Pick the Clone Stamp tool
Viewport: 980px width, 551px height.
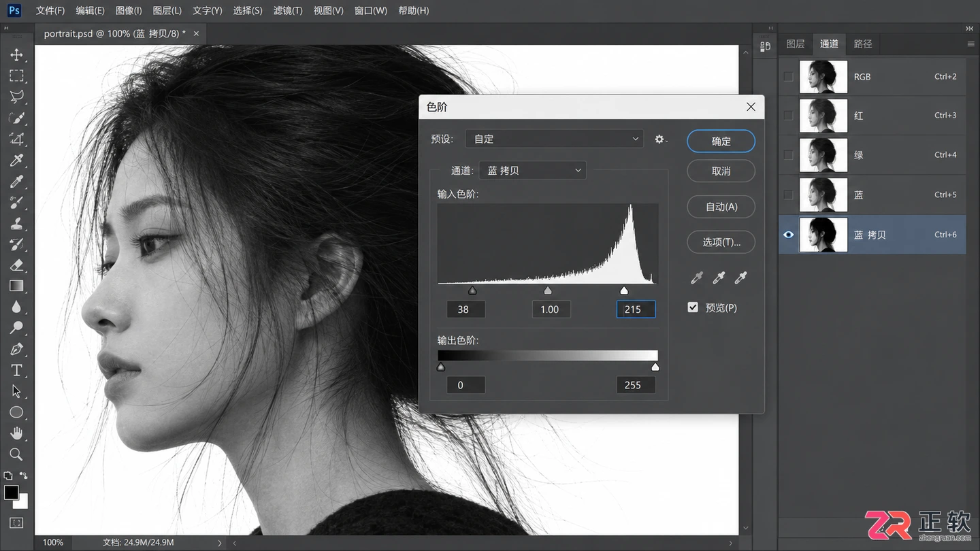click(16, 223)
